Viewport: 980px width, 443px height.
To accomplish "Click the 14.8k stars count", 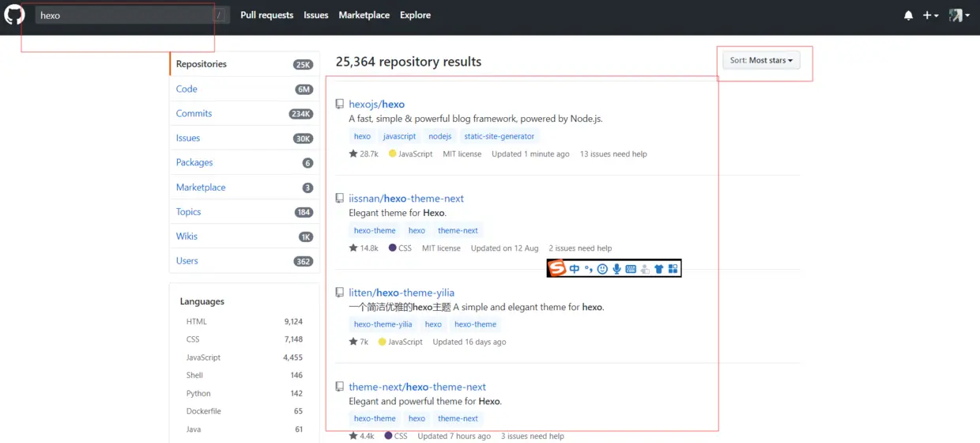I will click(364, 248).
